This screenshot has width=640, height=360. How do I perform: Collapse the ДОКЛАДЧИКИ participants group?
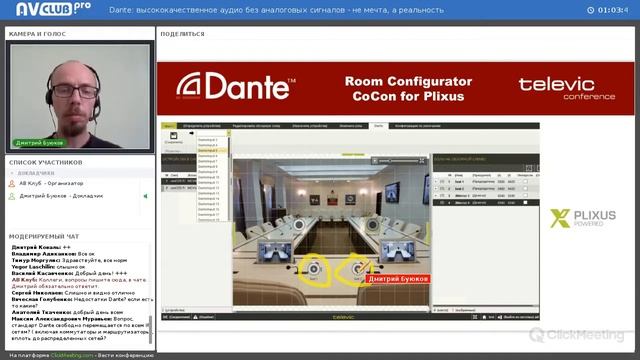point(12,173)
